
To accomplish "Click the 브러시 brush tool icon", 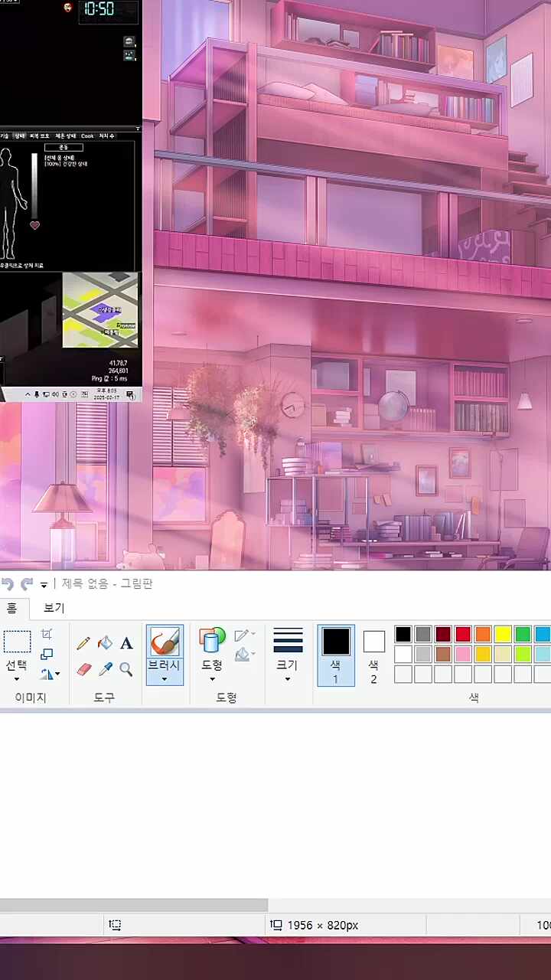I will click(x=165, y=642).
